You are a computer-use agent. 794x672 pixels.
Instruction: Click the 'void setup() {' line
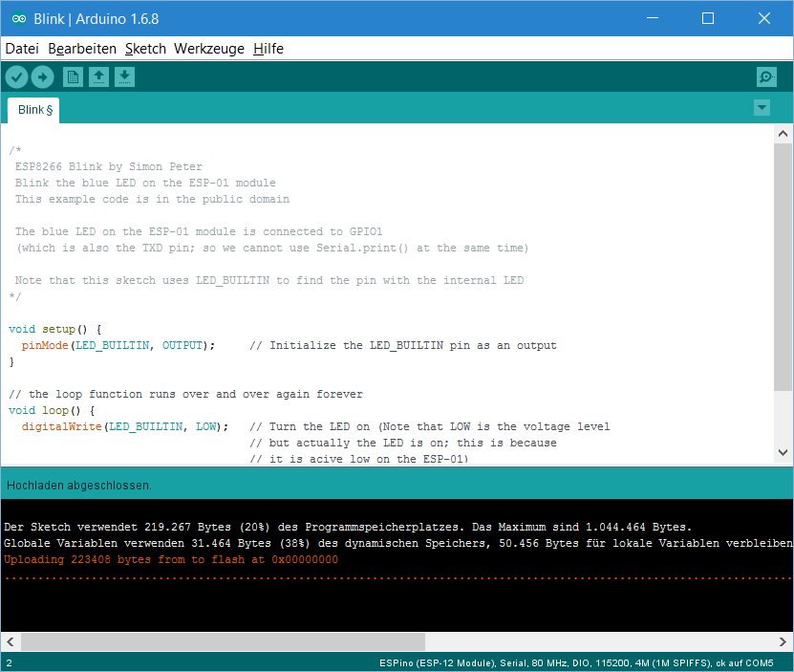[55, 329]
